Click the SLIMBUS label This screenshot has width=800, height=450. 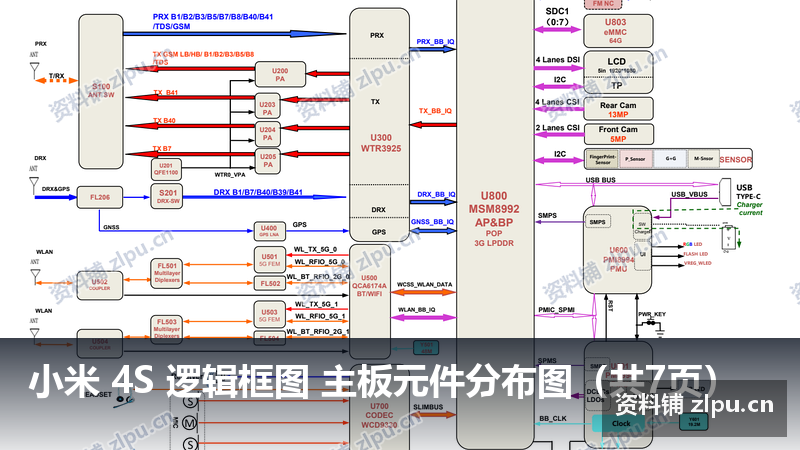[428, 407]
